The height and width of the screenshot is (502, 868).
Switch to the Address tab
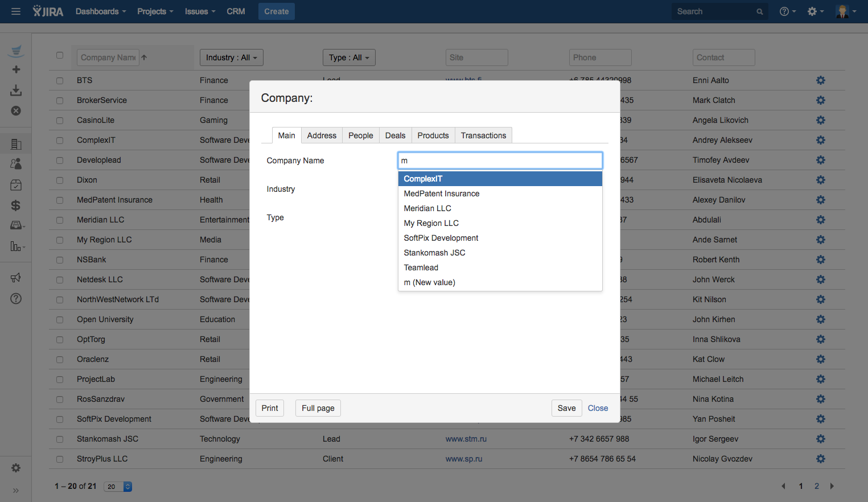[322, 135]
